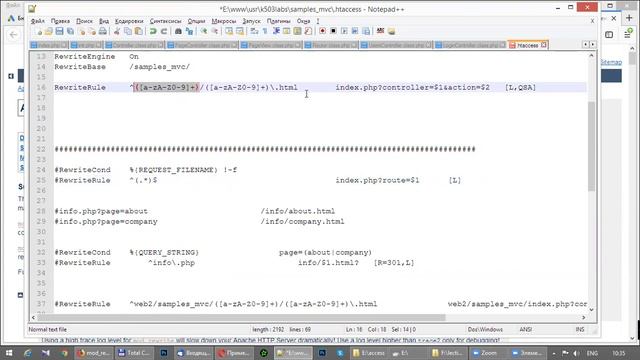The image size is (640, 360).
Task: Open the Опции menu
Action: (x=196, y=21)
